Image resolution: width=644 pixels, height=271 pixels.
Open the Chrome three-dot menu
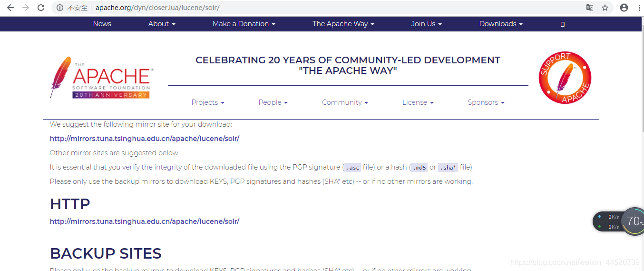(x=638, y=8)
